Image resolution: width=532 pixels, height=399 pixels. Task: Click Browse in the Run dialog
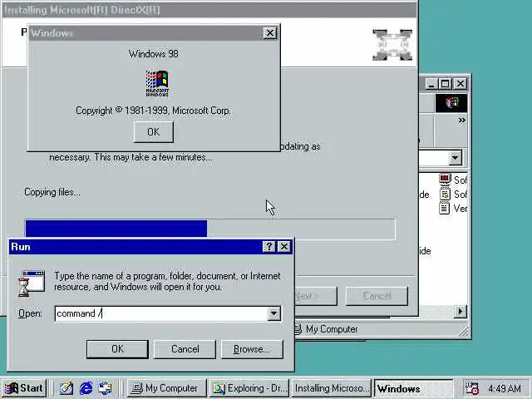coord(252,349)
